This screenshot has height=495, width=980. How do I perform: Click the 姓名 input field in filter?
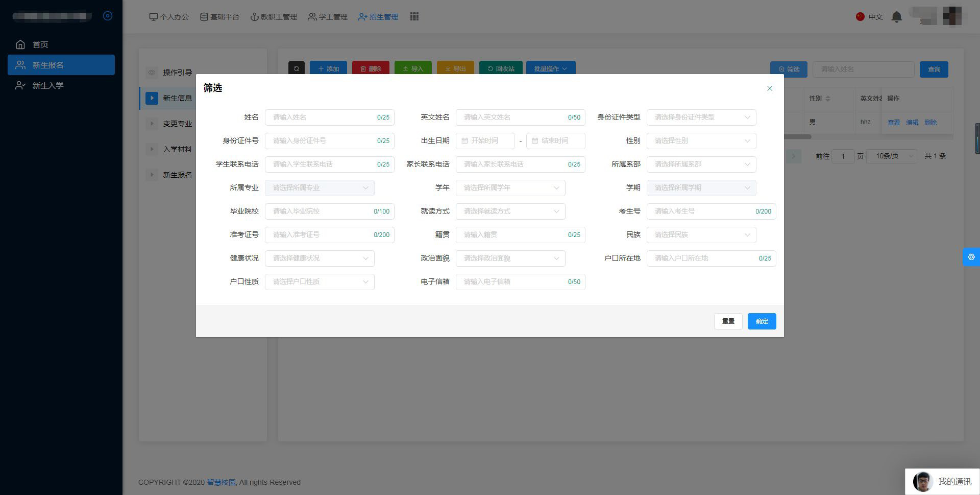tap(322, 117)
